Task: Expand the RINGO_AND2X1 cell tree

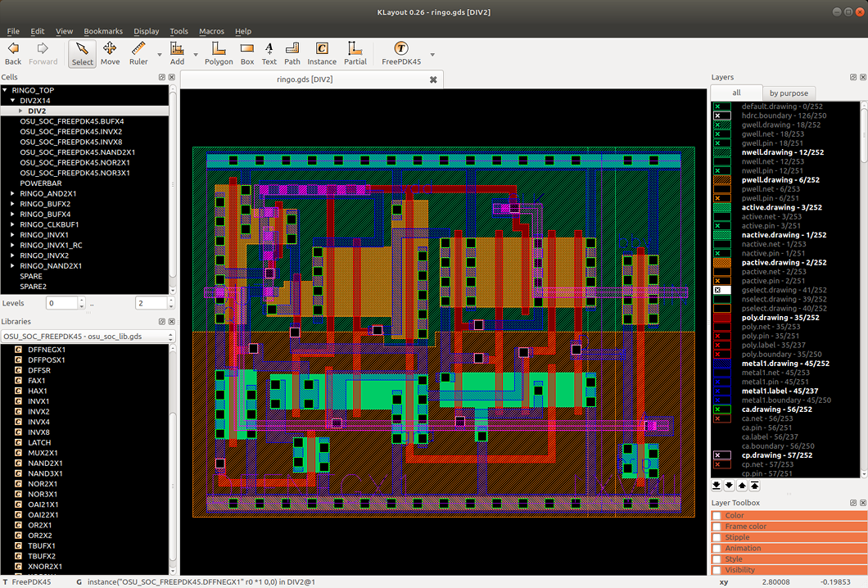Action: pyautogui.click(x=12, y=193)
